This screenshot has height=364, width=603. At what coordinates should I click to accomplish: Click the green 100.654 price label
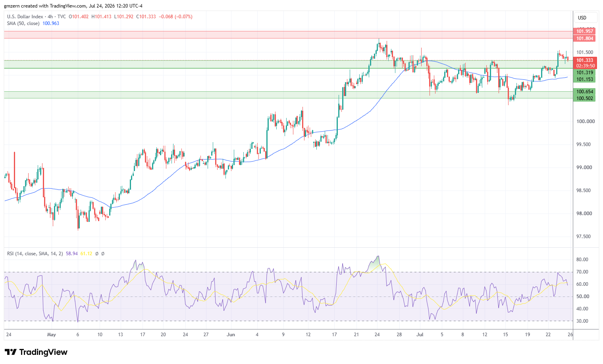(584, 92)
